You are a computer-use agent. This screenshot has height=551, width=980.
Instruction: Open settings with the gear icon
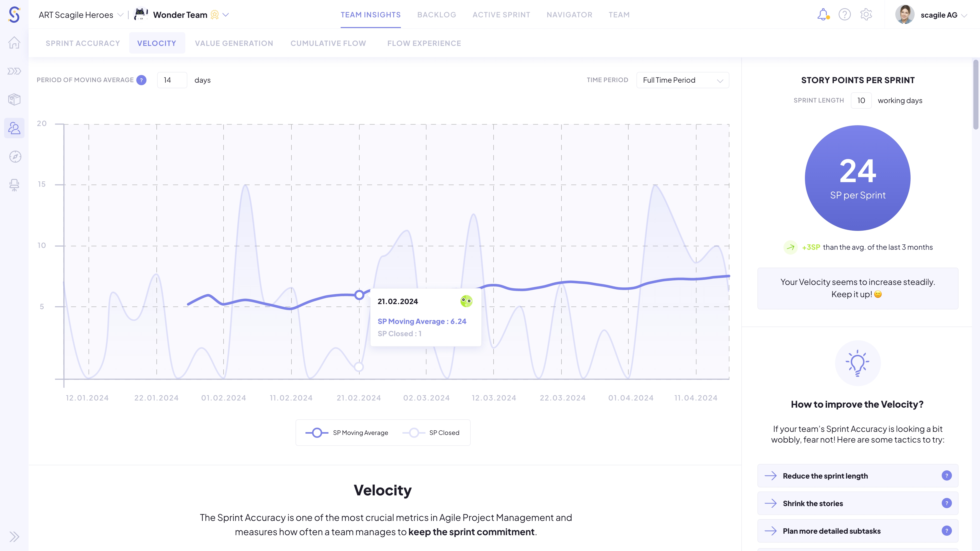(866, 15)
